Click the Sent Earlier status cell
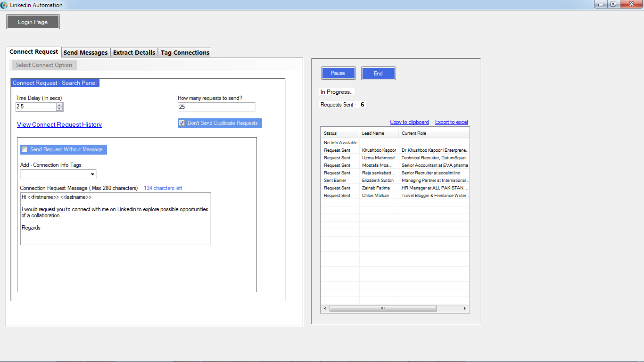This screenshot has width=644, height=362. click(340, 180)
